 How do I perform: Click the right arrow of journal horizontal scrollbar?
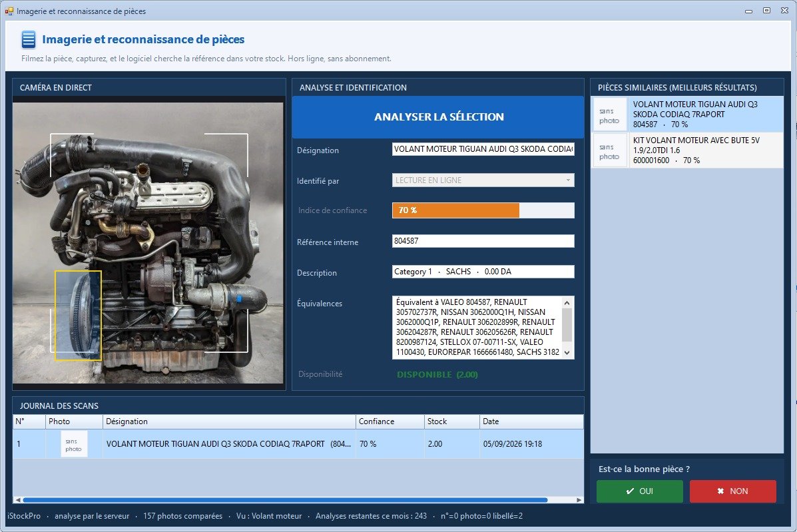[579, 500]
